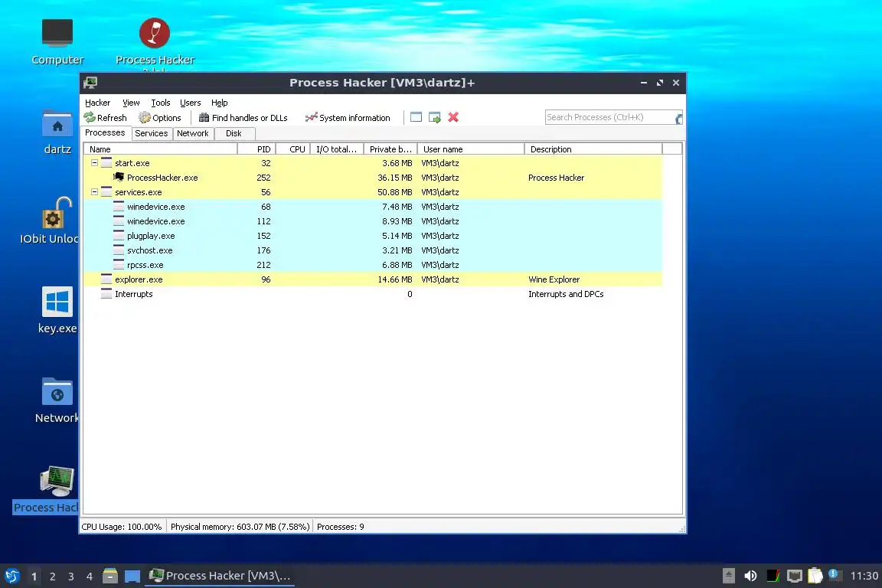Click the ProcessHacker.exe process icon
Image resolution: width=882 pixels, height=588 pixels.
coord(119,178)
